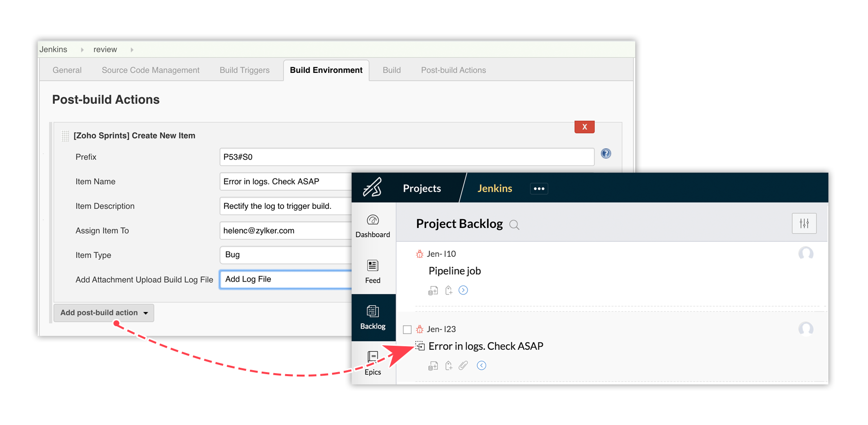
Task: Click assignee avatar on Jen-I23 item
Action: 806,329
